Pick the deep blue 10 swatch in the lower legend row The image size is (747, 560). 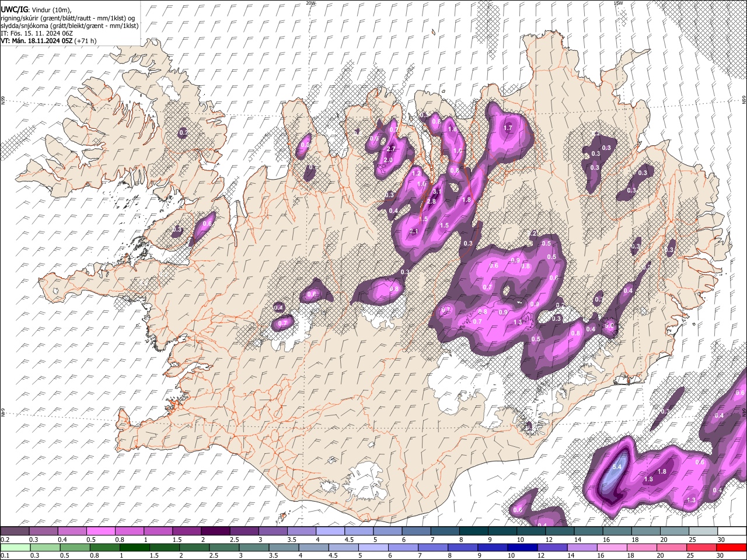coord(522,547)
